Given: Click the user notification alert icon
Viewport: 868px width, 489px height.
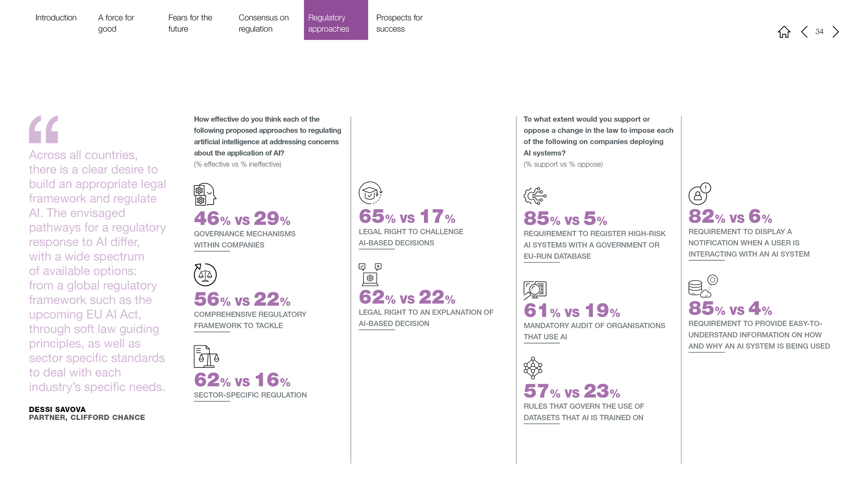Looking at the screenshot, I should [x=700, y=194].
